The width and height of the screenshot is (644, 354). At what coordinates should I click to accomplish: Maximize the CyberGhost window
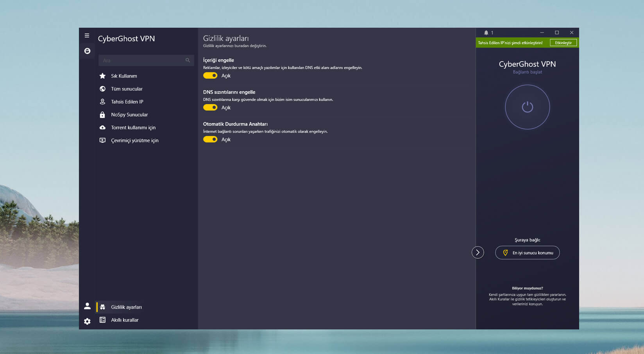point(557,32)
